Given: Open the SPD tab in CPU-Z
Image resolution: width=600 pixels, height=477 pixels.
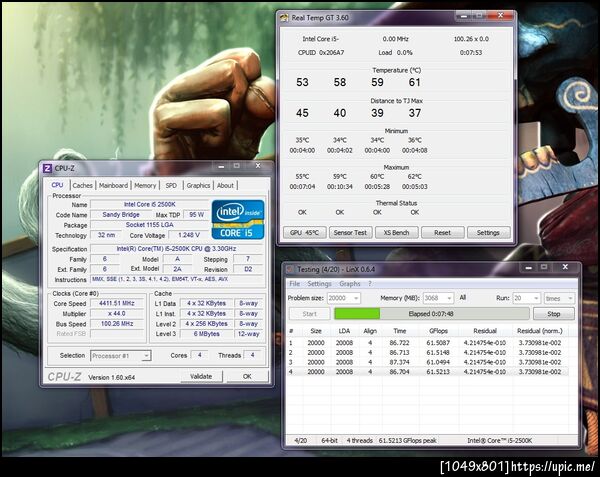Looking at the screenshot, I should (171, 186).
